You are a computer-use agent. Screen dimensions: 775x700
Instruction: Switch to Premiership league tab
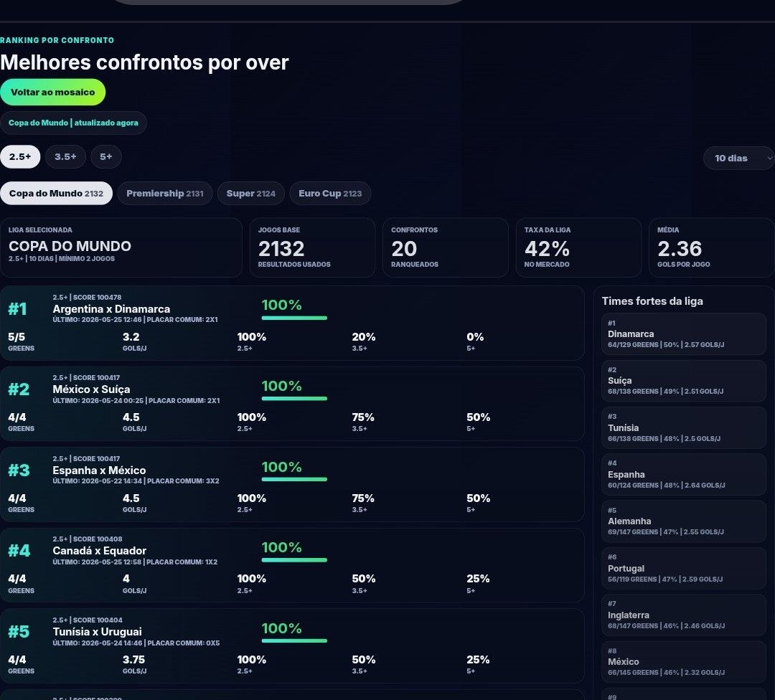pyautogui.click(x=164, y=193)
